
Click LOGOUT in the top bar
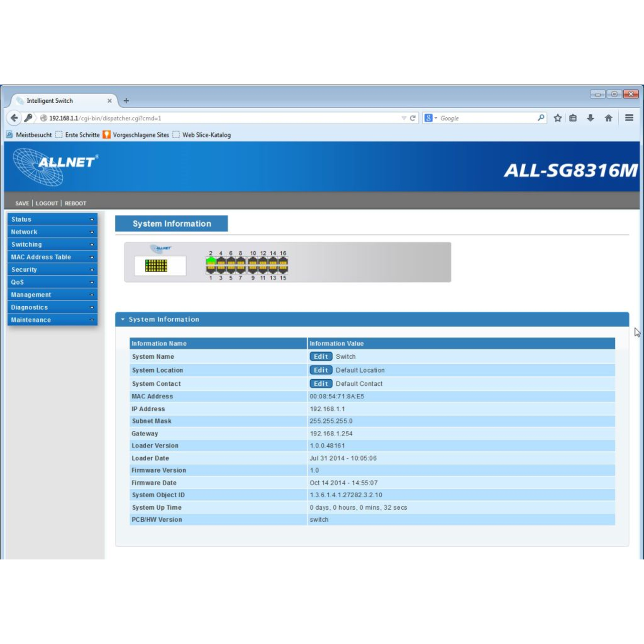[x=47, y=203]
